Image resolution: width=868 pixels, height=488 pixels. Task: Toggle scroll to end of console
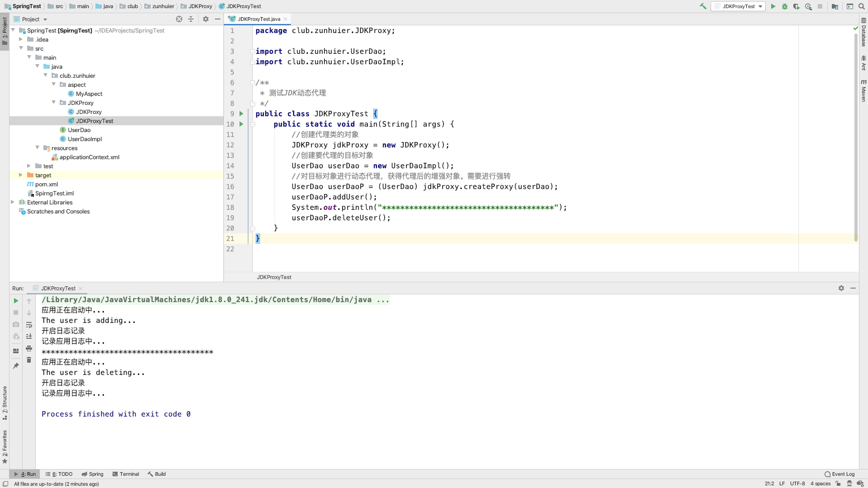29,336
